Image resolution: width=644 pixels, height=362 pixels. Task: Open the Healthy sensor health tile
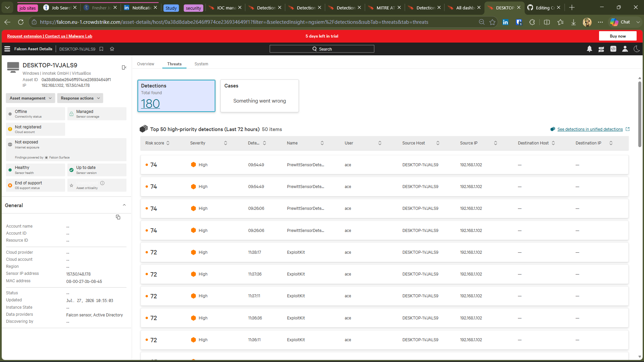click(35, 170)
